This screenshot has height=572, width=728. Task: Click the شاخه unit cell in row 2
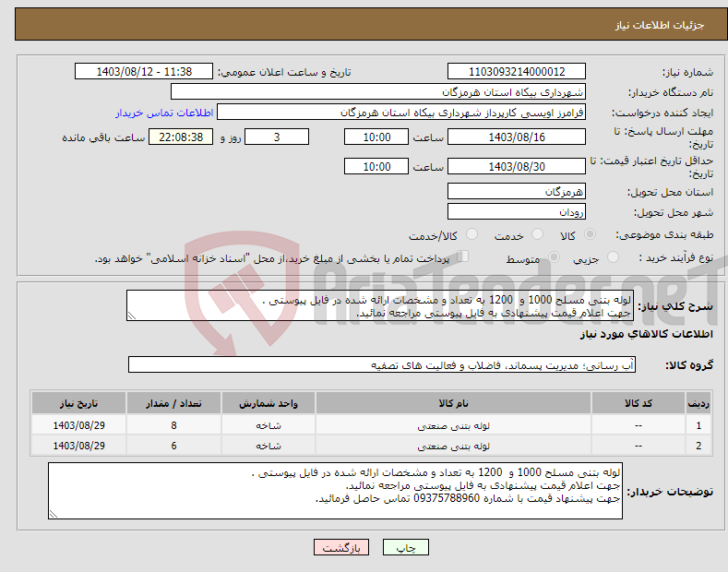[x=269, y=446]
